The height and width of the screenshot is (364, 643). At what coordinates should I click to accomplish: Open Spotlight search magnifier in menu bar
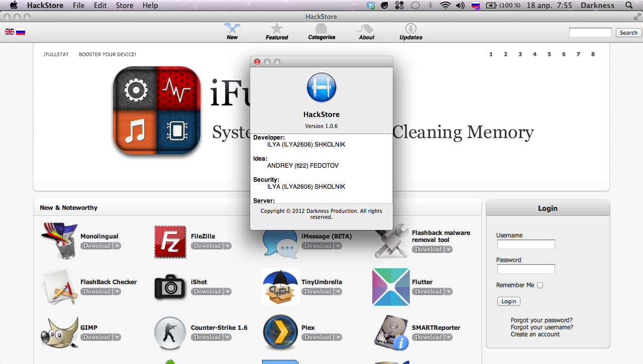628,6
